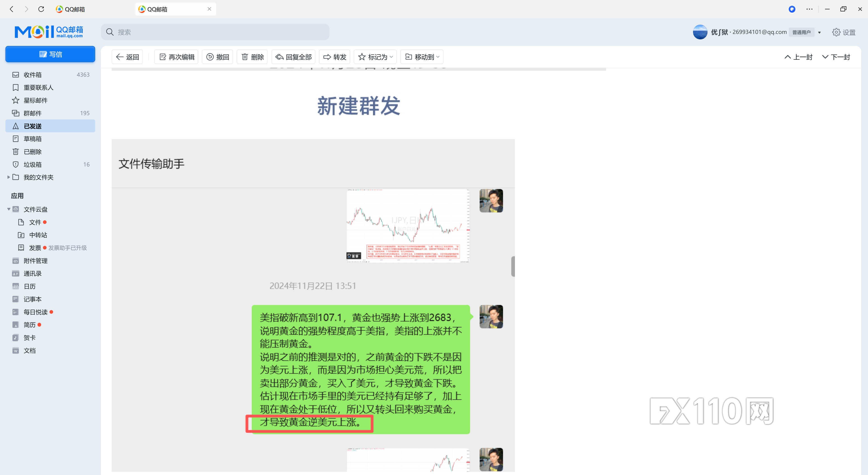The height and width of the screenshot is (475, 868).
Task: Close the active QQ邮箱 tab
Action: 209,9
